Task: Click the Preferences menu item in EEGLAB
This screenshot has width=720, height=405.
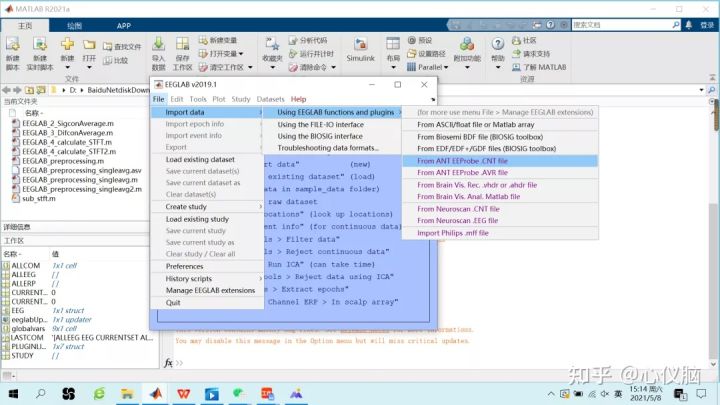Action: (x=207, y=266)
